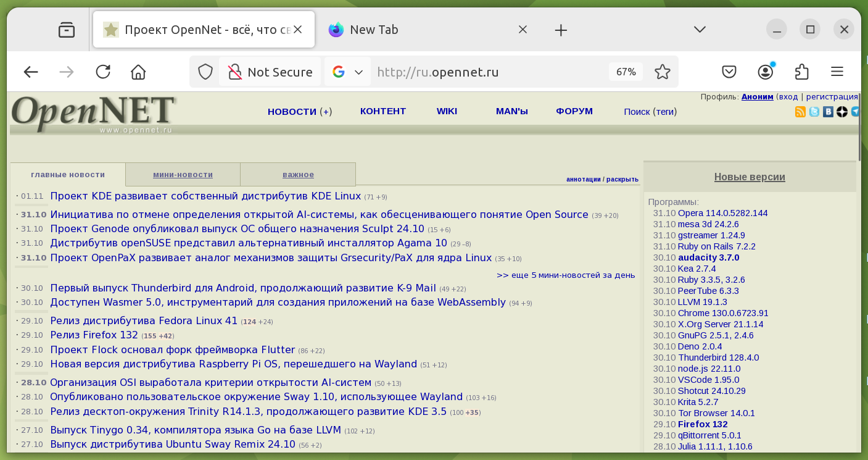Open the Новые версии heading link
This screenshot has height=460, width=868.
(x=750, y=177)
